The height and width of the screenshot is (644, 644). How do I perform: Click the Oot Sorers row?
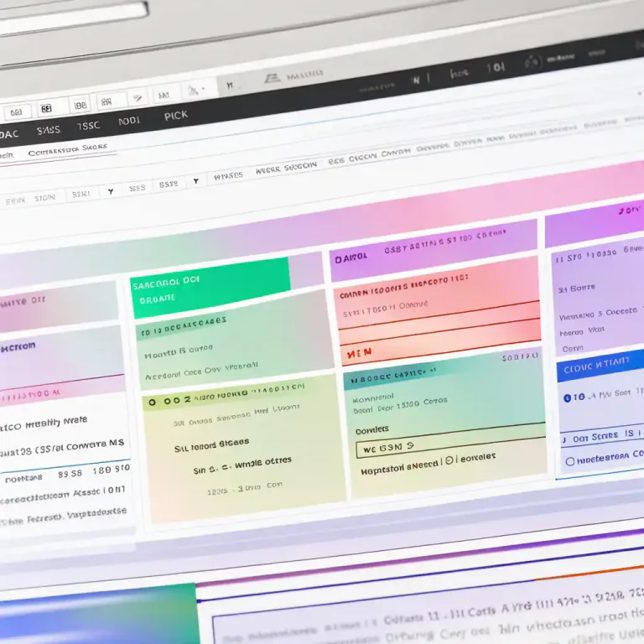pyautogui.click(x=602, y=437)
